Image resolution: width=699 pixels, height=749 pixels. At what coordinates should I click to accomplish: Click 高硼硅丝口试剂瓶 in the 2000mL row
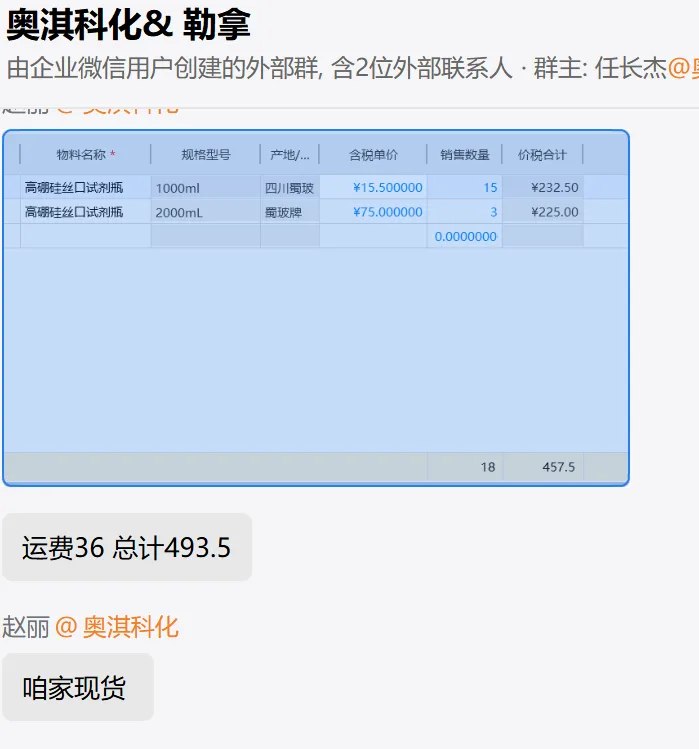tap(86, 212)
